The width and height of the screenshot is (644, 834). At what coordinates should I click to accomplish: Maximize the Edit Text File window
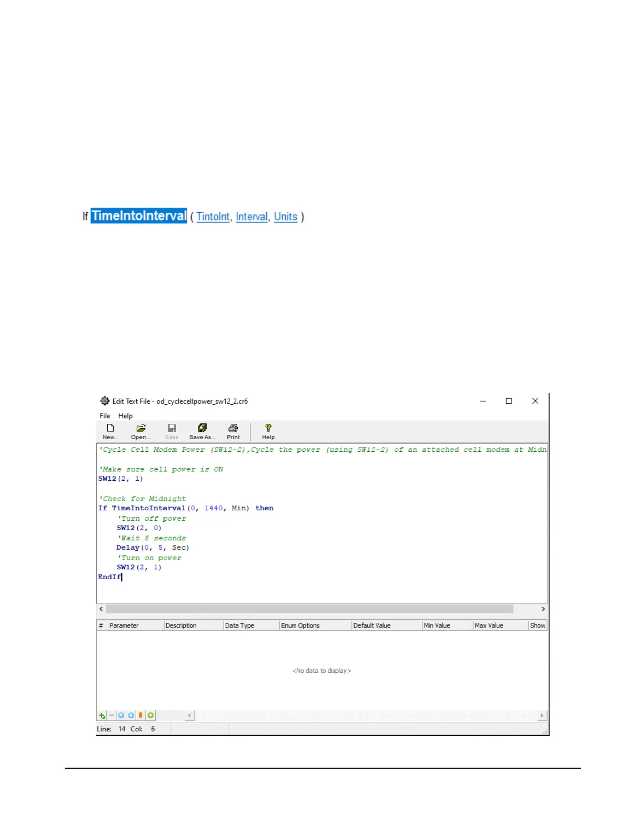pyautogui.click(x=509, y=401)
